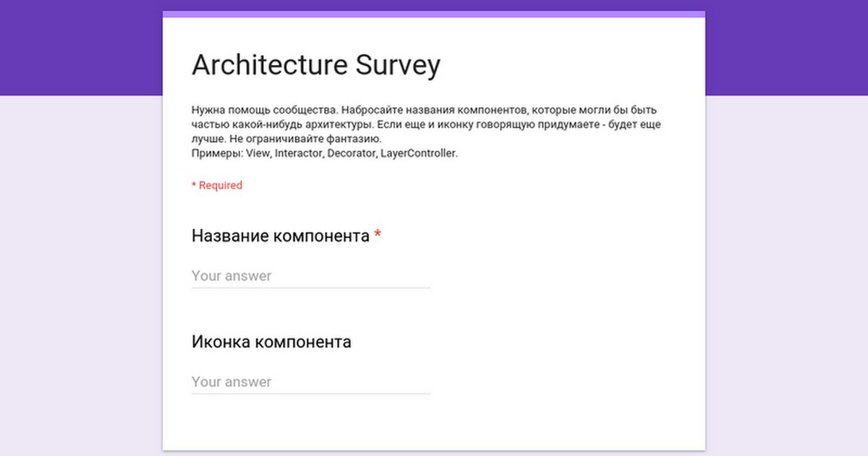Click the Architecture Survey form title
This screenshot has width=868, height=456.
315,65
